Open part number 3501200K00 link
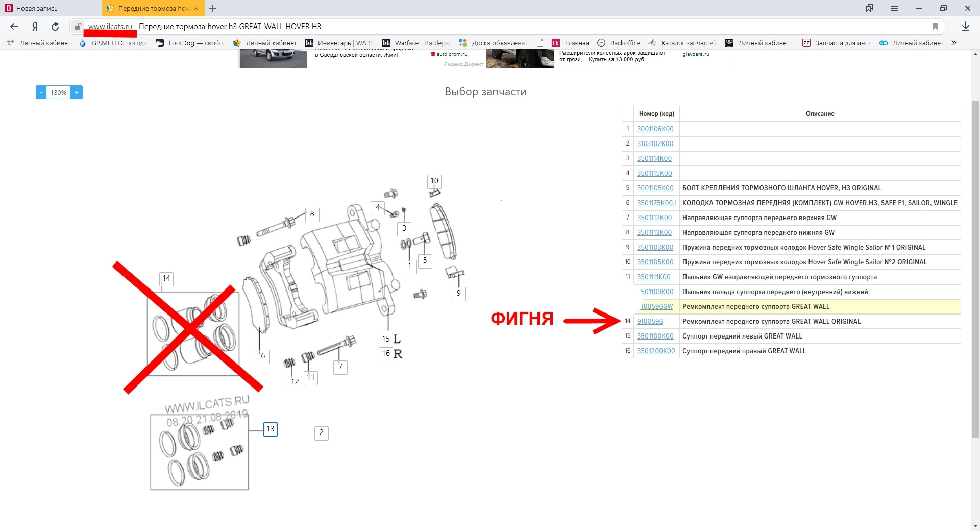This screenshot has height=531, width=980. point(656,351)
